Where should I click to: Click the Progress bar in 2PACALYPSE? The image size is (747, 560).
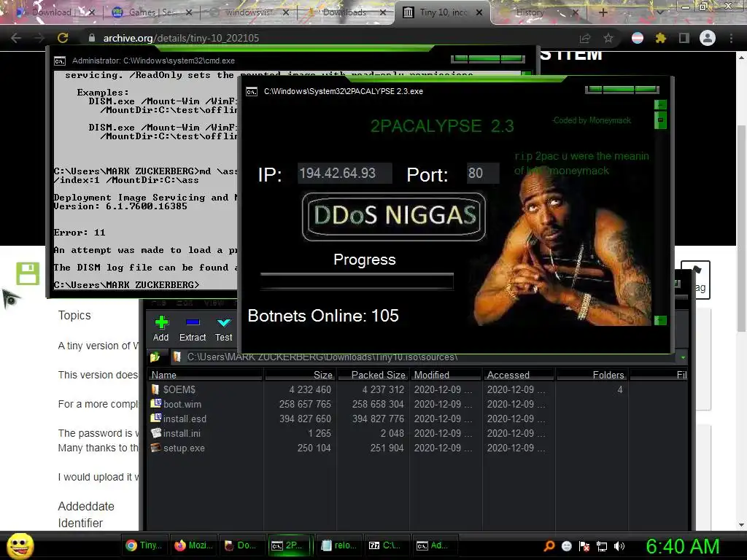pos(357,281)
